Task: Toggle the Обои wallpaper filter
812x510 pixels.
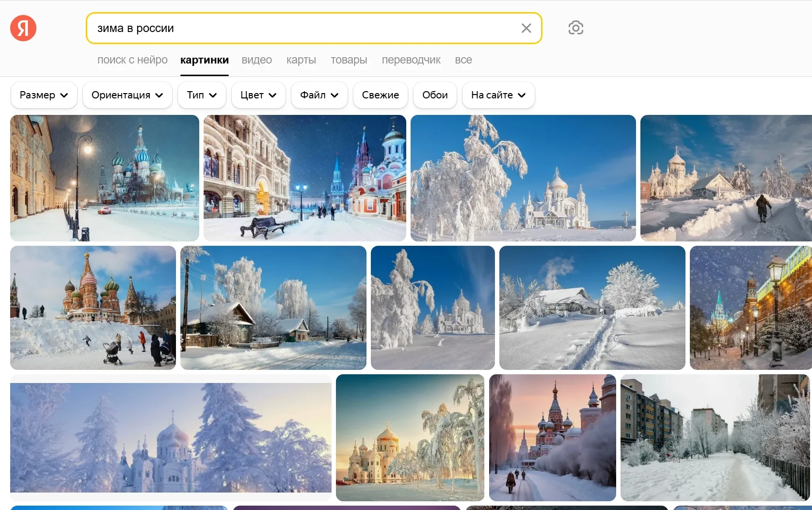Action: click(x=435, y=95)
